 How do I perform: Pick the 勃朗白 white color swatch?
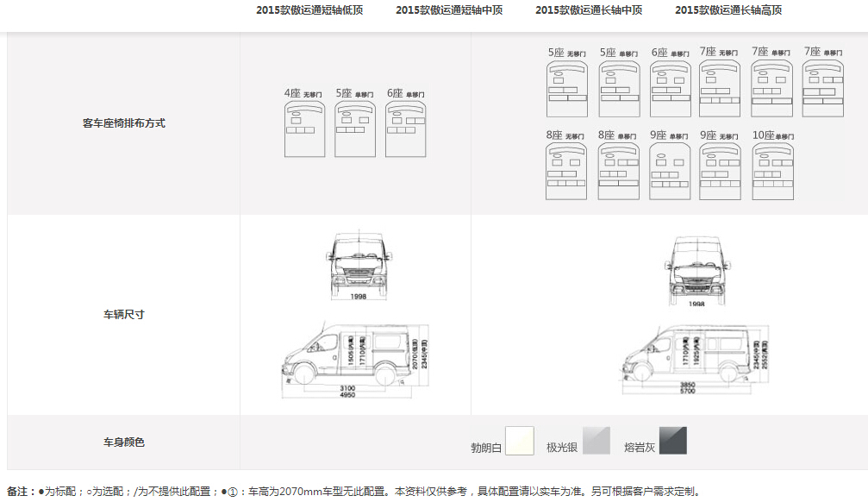tap(520, 441)
